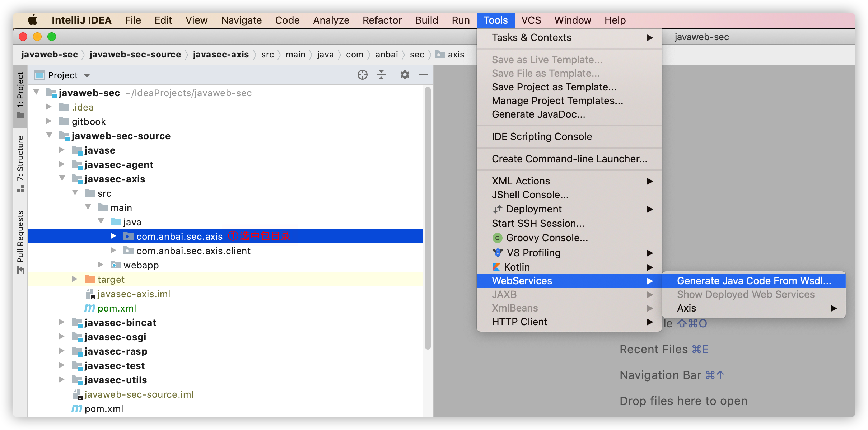Collapse the javasec-axis module tree node
This screenshot has width=868, height=430.
62,178
